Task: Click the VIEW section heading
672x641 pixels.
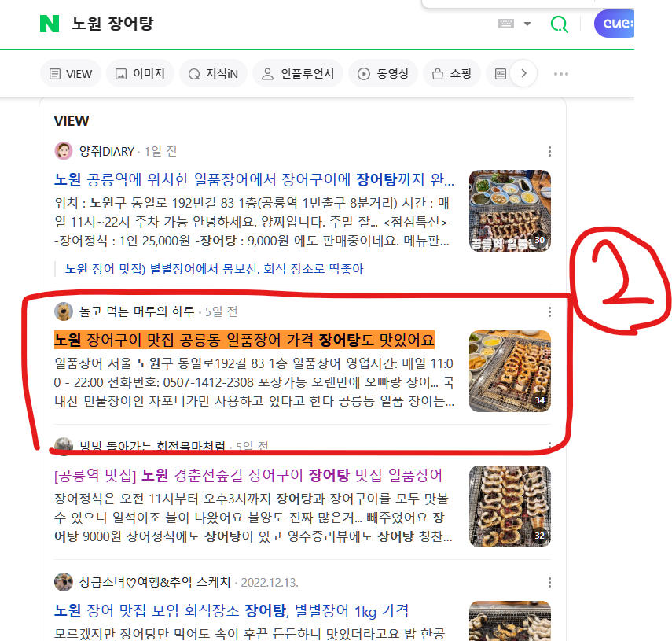Action: [x=72, y=121]
